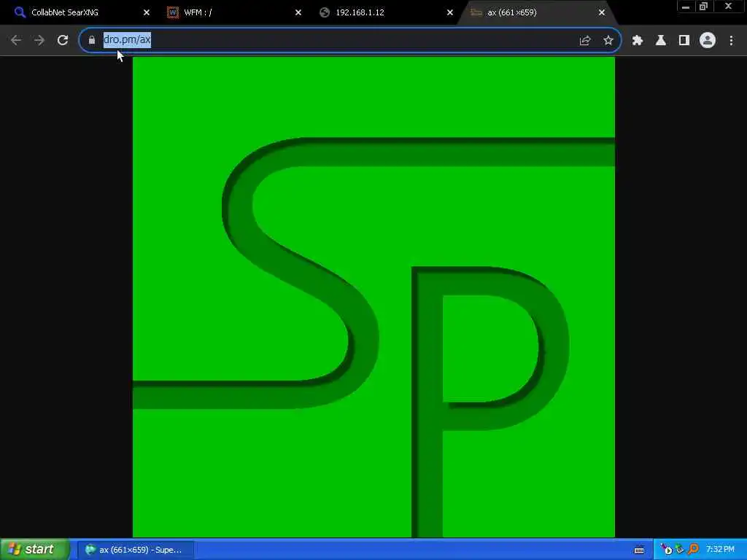Click the magnifier tray icon
This screenshot has height=560, width=747.
[x=694, y=550]
